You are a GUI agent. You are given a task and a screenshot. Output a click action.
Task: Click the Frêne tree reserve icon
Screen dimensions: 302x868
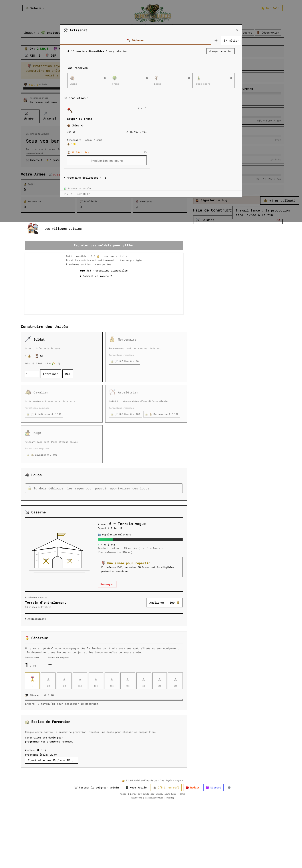114,78
